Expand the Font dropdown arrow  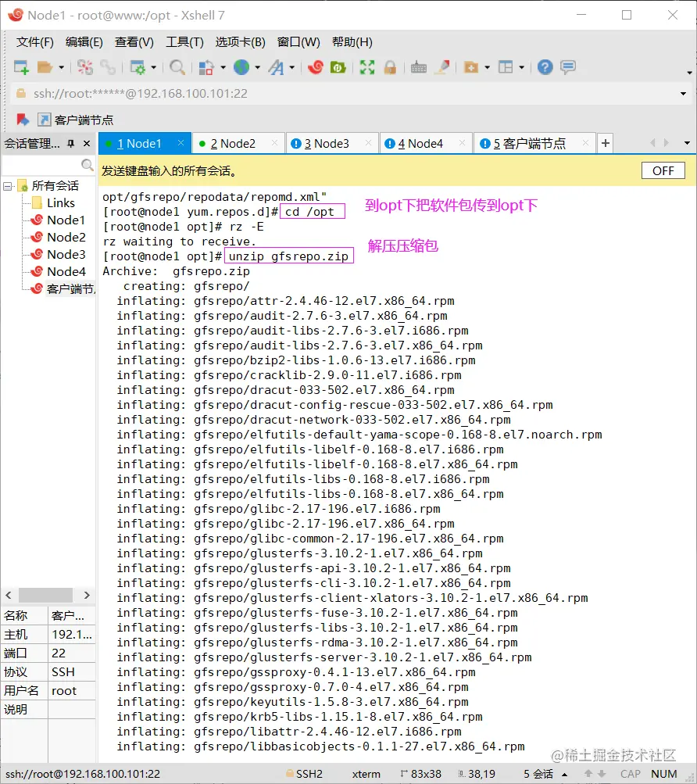coord(292,67)
